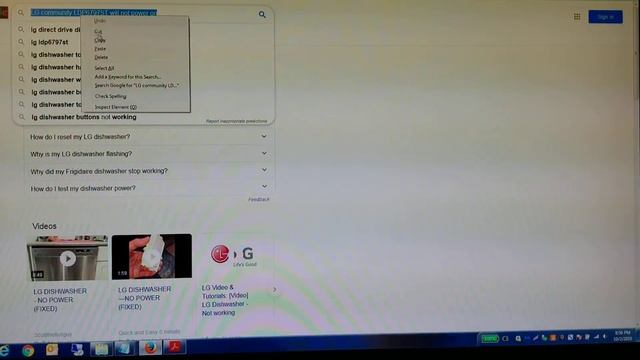Image resolution: width=640 pixels, height=360 pixels.
Task: Choose Inspect Element from the context menu
Action: (116, 107)
